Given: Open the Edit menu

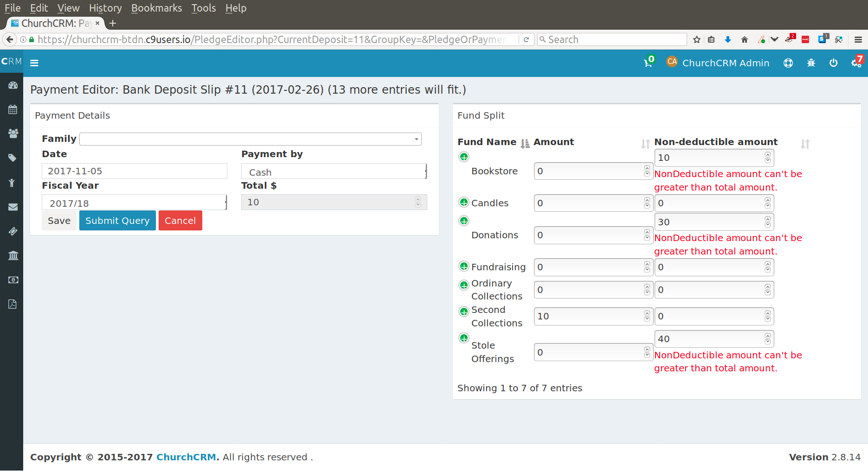Looking at the screenshot, I should pyautogui.click(x=39, y=8).
